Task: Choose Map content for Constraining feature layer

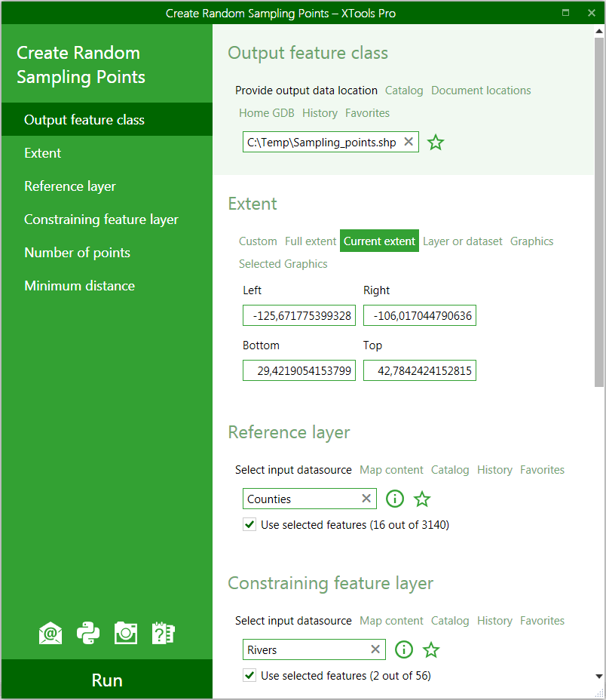Action: click(391, 621)
